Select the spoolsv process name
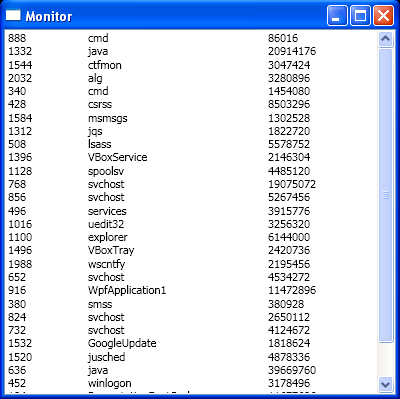 106,171
